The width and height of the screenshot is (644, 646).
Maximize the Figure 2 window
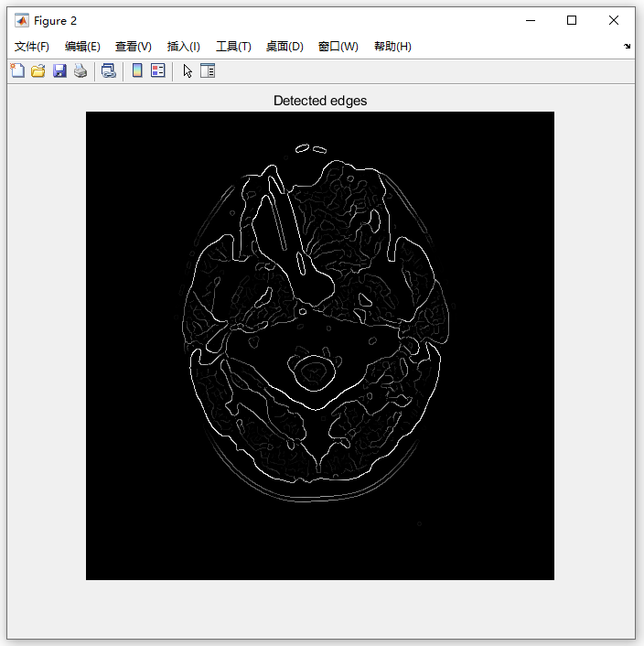572,20
